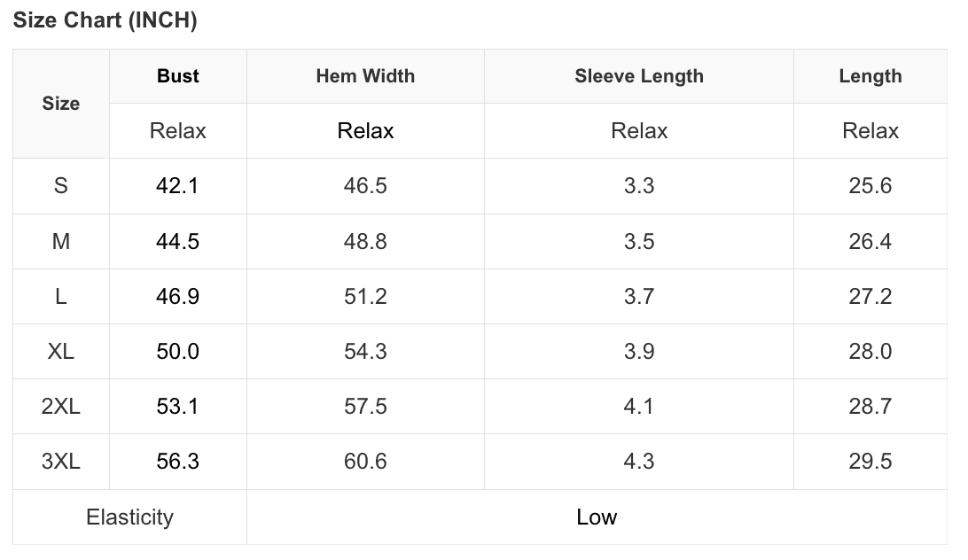Screen dimensions: 968x560
Task: Click bust value 42.1 for size S
Action: [178, 185]
